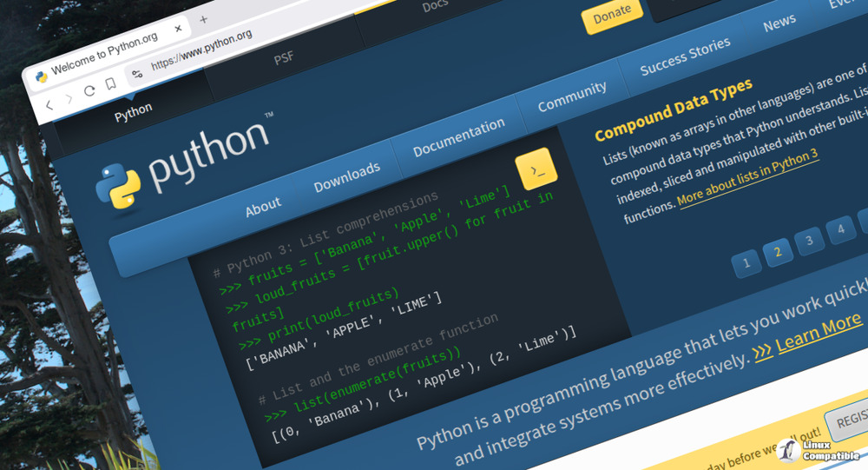
Task: Open a new browser tab with plus
Action: pyautogui.click(x=204, y=19)
